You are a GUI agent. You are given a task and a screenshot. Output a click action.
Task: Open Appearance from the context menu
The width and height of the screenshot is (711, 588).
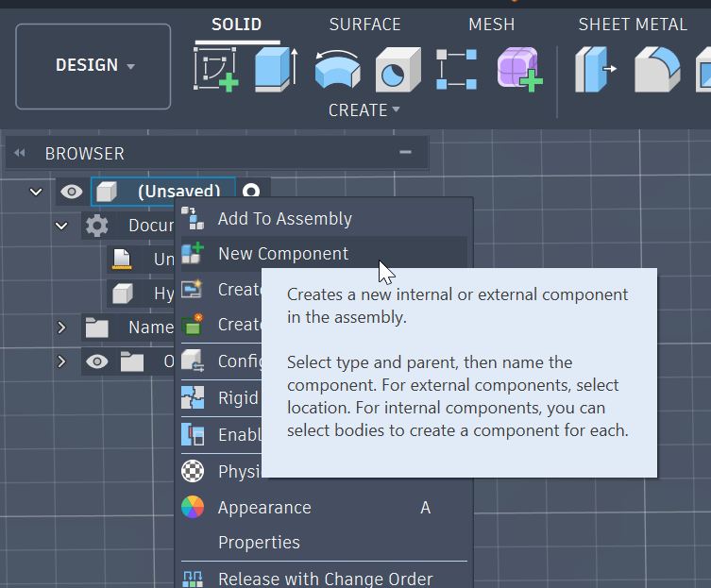324,507
